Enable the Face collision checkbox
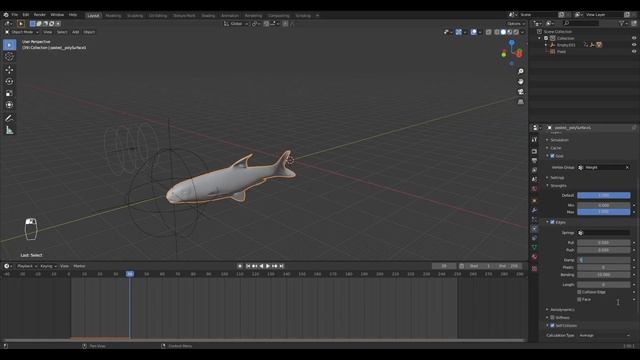The width and height of the screenshot is (640, 360). (579, 299)
